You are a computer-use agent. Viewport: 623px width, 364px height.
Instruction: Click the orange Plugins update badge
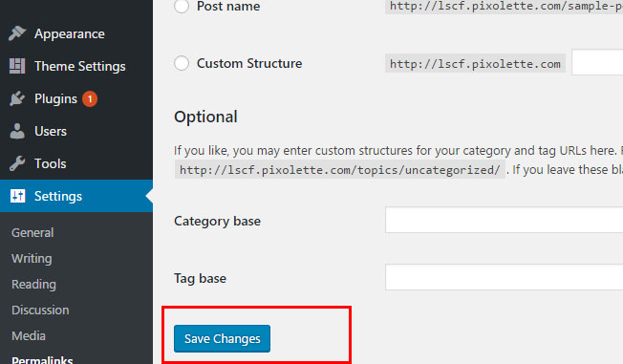pyautogui.click(x=90, y=99)
